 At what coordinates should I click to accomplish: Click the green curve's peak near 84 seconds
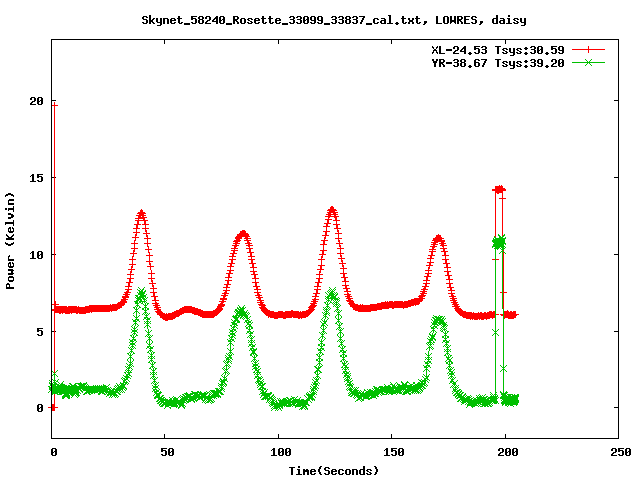point(241,311)
